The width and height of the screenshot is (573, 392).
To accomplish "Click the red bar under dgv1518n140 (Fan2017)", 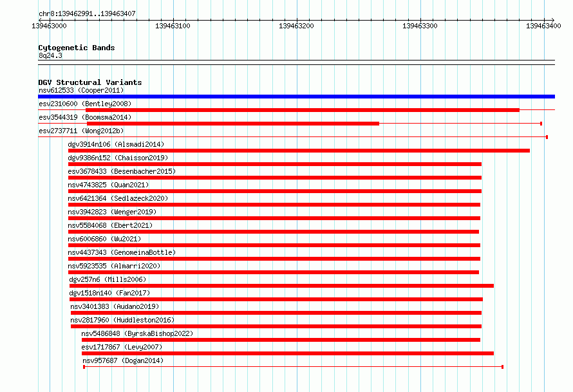I will (x=276, y=299).
